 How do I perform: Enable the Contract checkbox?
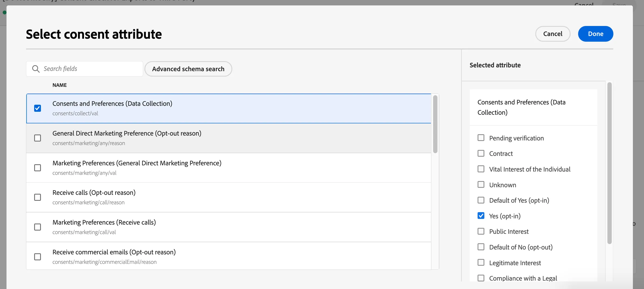[481, 153]
